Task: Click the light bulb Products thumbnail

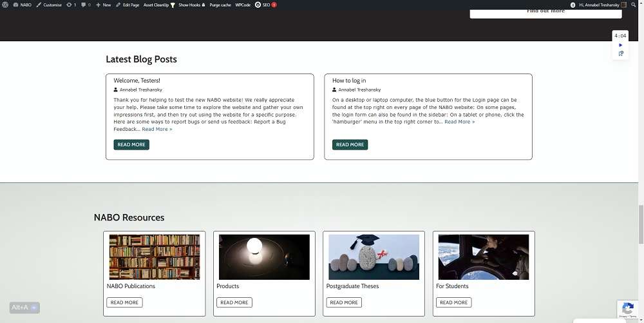Action: coord(264,257)
